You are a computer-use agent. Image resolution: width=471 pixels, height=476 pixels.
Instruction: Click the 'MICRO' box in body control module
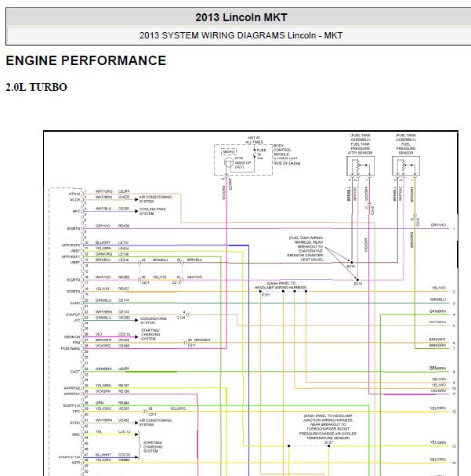coord(229,152)
